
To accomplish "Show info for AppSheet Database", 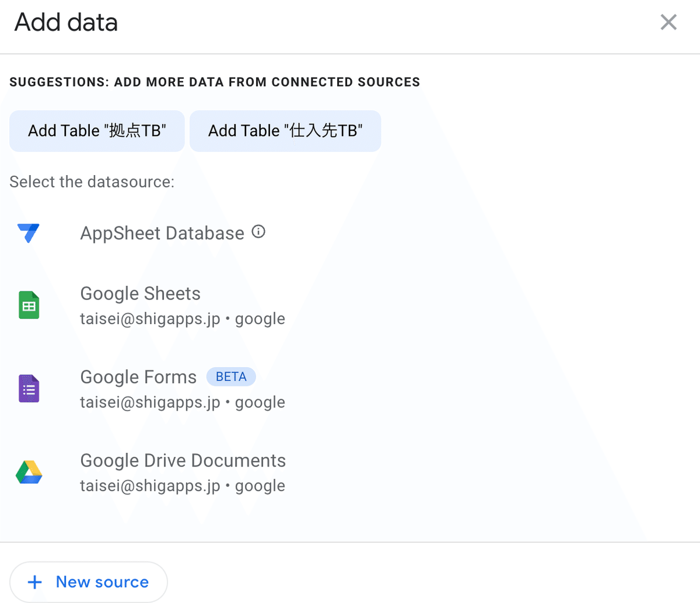I will pyautogui.click(x=258, y=232).
